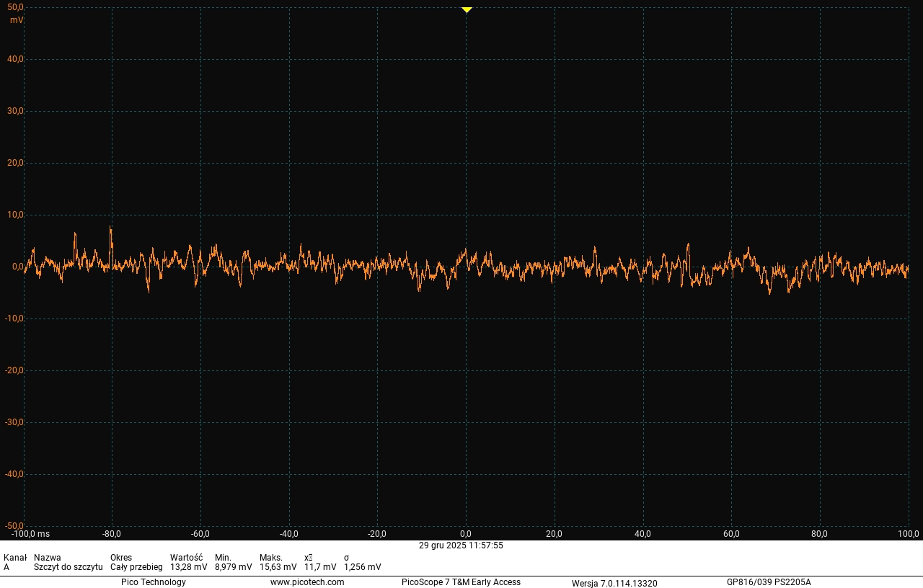Click the Okres column header
The width and height of the screenshot is (923, 588).
(x=121, y=558)
